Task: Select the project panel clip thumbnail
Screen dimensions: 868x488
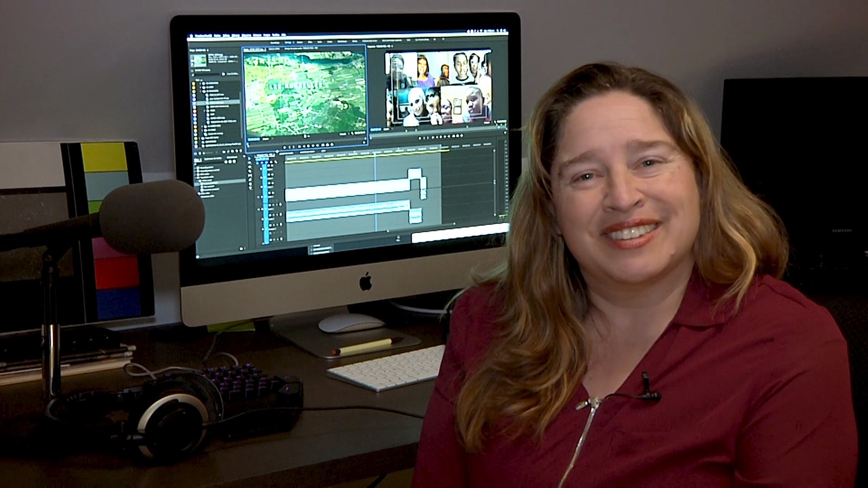Action: coord(198,61)
